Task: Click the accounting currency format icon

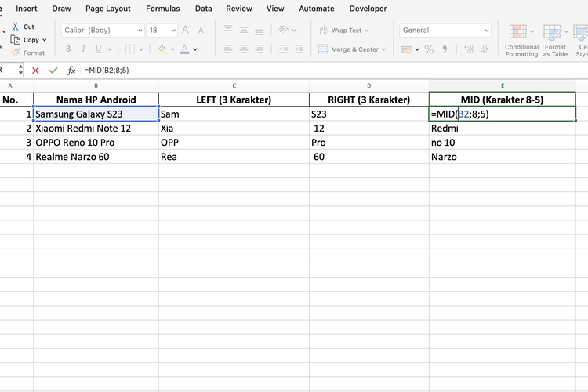Action: [x=406, y=49]
